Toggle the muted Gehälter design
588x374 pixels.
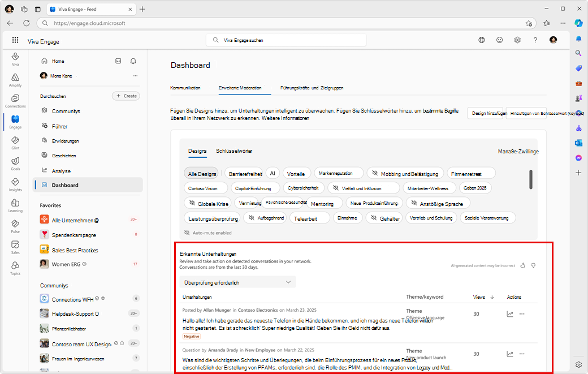(384, 218)
